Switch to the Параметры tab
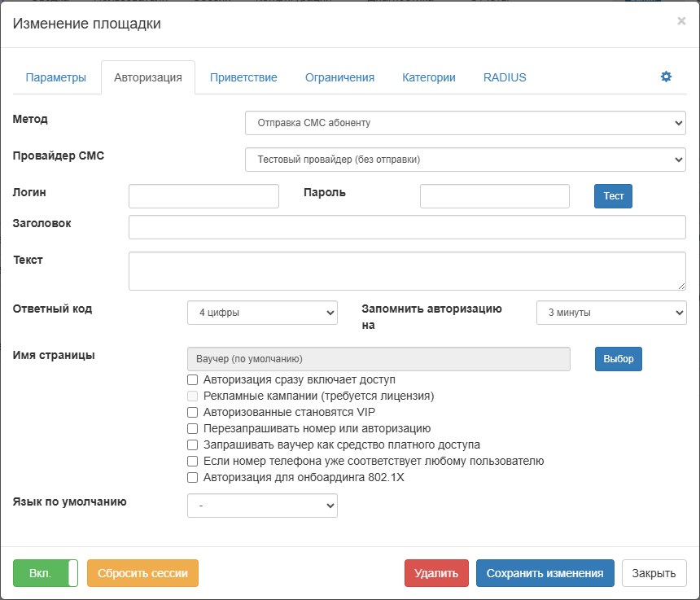 [55, 77]
